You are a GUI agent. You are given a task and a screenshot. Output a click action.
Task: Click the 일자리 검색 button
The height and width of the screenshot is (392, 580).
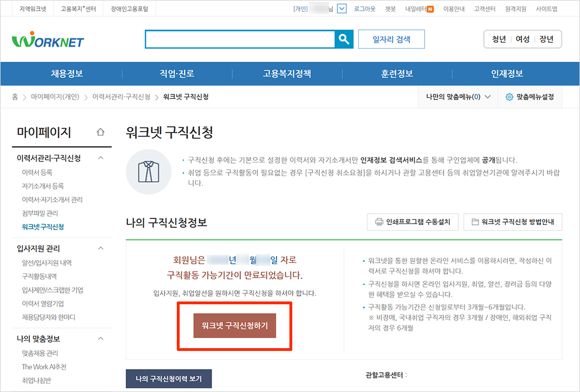pyautogui.click(x=391, y=39)
